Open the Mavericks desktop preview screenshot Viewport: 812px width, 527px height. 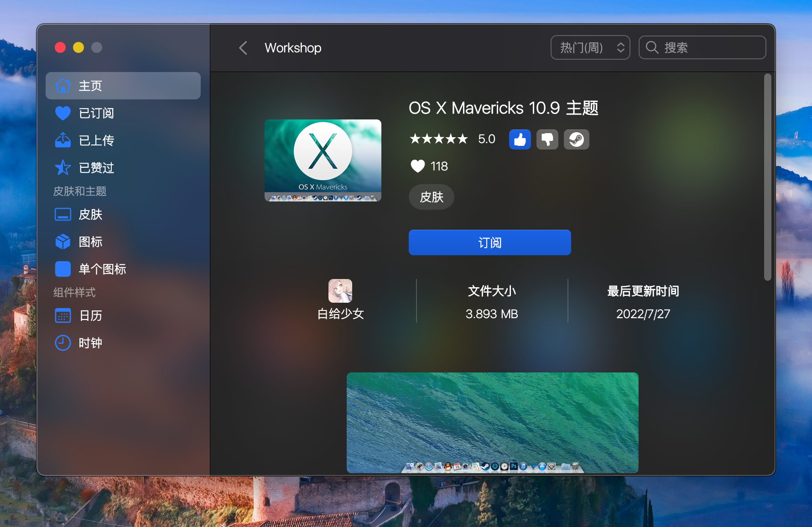click(493, 423)
